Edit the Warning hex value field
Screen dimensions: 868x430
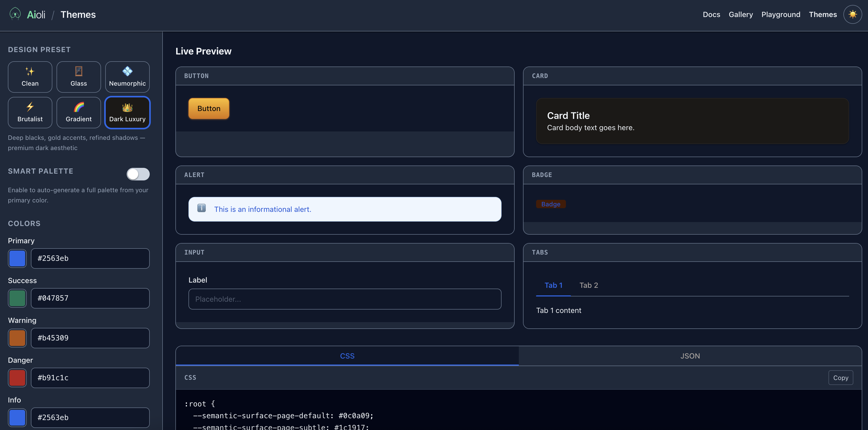90,338
